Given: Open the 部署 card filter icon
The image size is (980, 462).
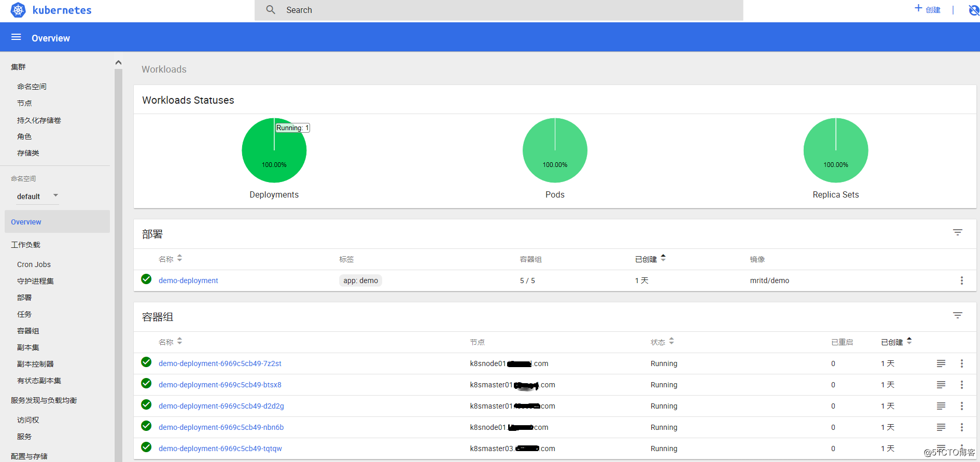Looking at the screenshot, I should (x=958, y=233).
